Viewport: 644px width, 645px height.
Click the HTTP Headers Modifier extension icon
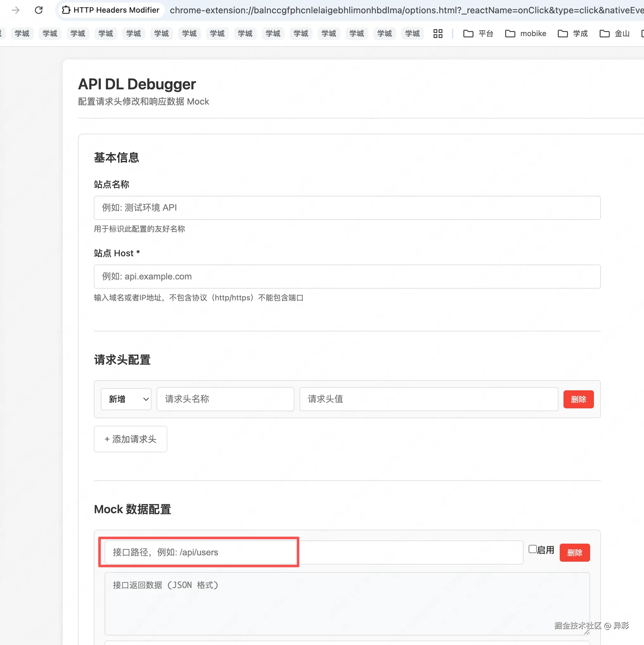[x=66, y=10]
